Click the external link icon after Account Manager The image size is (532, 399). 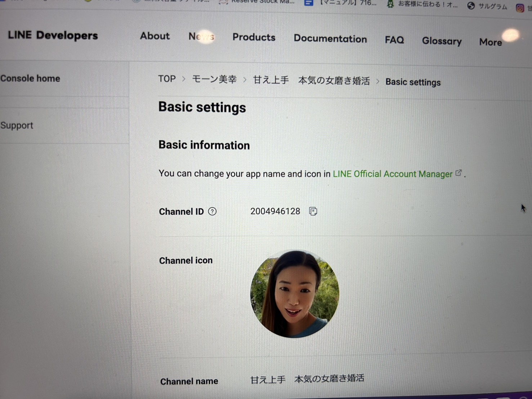coord(459,173)
